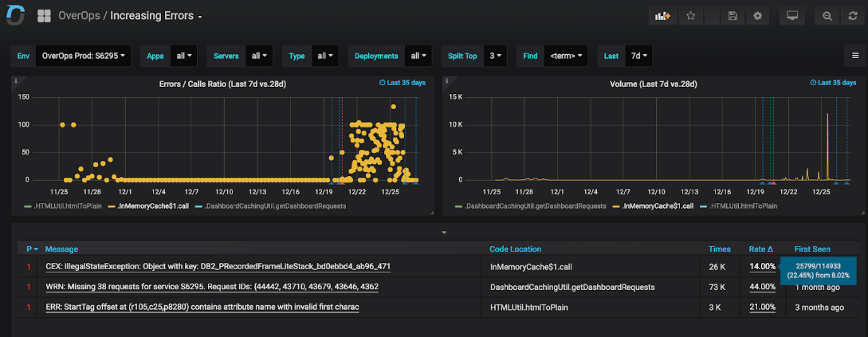
Task: Click 21.00% rate link
Action: click(762, 307)
